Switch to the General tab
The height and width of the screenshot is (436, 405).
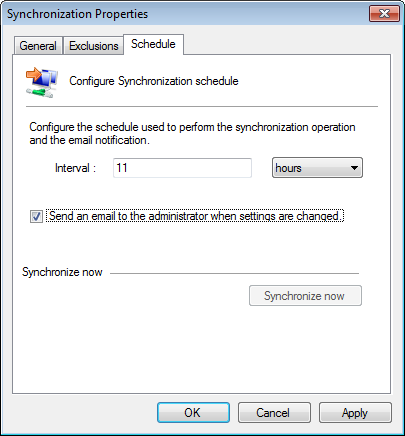tap(38, 46)
